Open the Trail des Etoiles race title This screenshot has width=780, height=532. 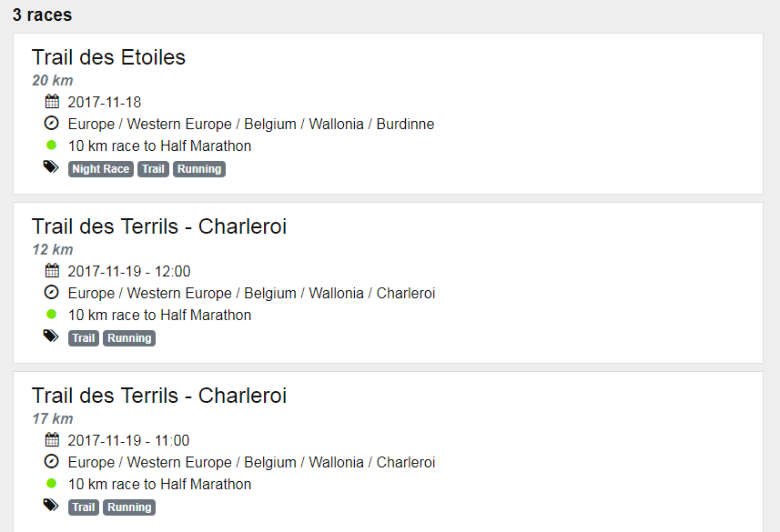tap(108, 57)
